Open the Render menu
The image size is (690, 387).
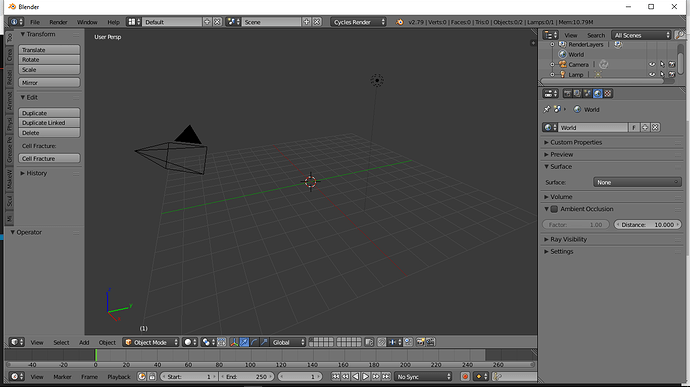(x=59, y=22)
